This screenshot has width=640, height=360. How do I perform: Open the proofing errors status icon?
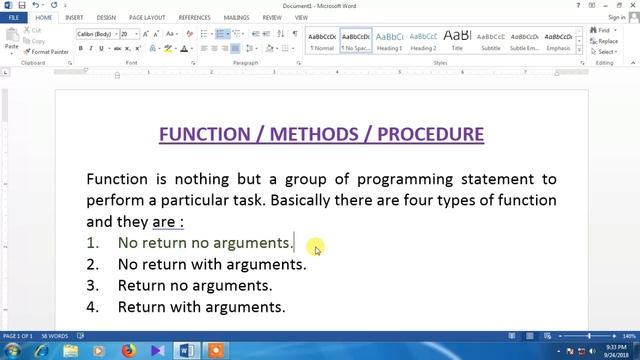(80, 336)
